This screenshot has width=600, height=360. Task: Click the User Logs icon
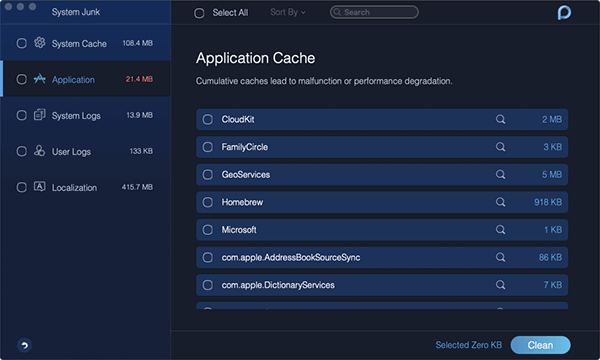pyautogui.click(x=39, y=151)
